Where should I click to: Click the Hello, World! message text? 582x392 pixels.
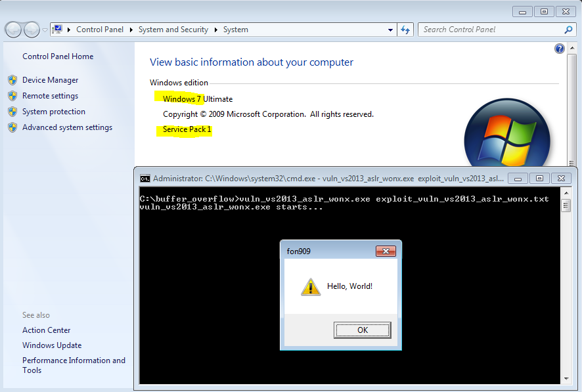click(349, 286)
